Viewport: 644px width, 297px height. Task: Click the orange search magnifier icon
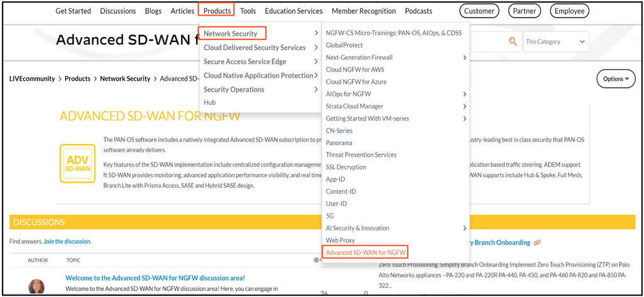[x=512, y=41]
